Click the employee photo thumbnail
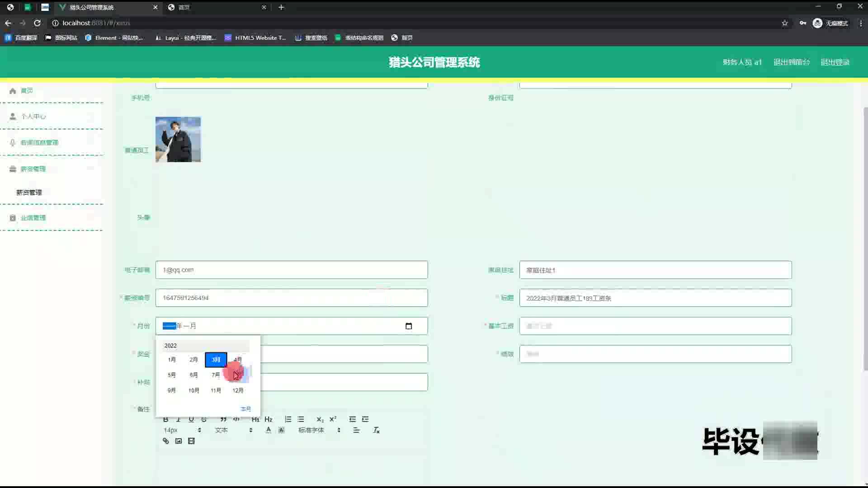The image size is (868, 488). click(x=178, y=140)
